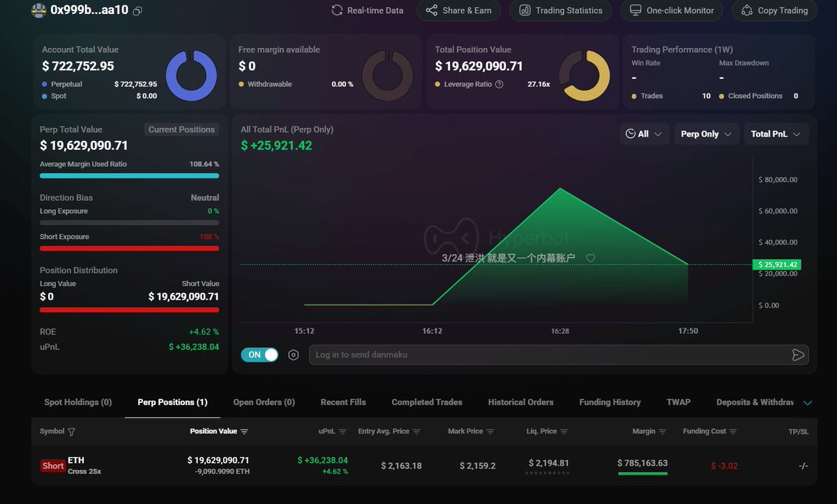Click the wallet avatar icon
This screenshot has width=837, height=504.
click(x=39, y=10)
